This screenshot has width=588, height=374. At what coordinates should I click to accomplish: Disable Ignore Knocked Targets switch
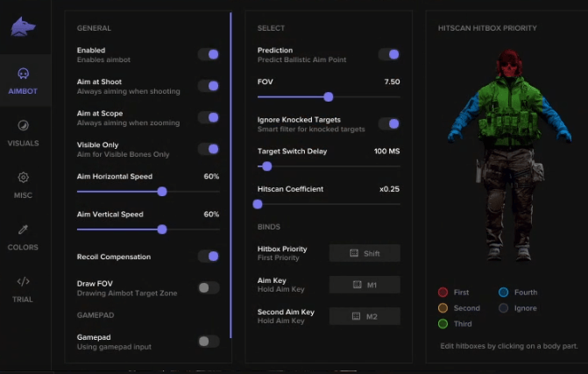pyautogui.click(x=389, y=123)
